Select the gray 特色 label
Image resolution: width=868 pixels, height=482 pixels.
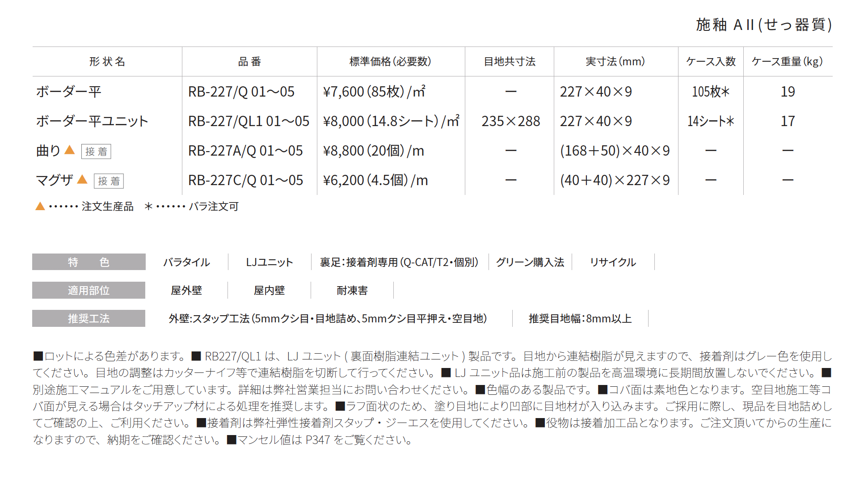pyautogui.click(x=88, y=262)
